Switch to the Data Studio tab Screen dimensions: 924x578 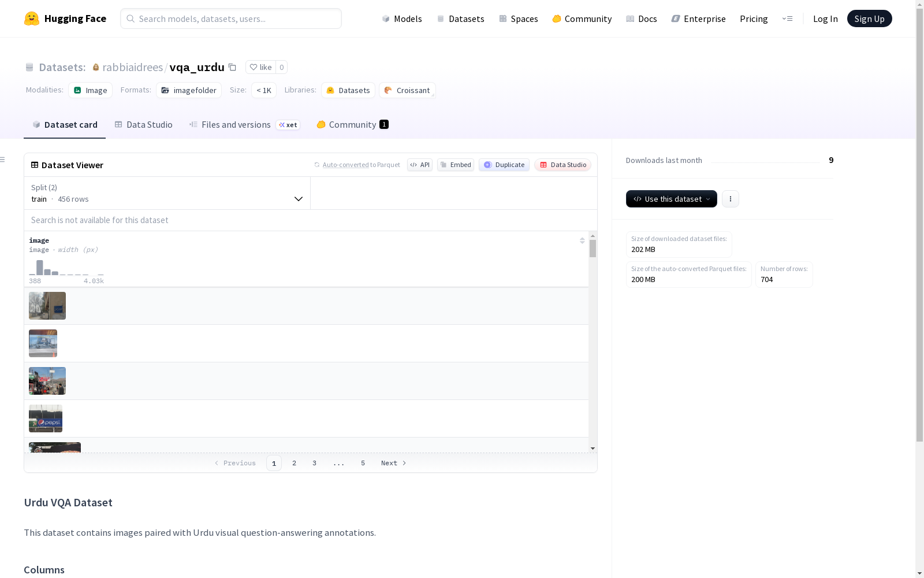pos(143,124)
